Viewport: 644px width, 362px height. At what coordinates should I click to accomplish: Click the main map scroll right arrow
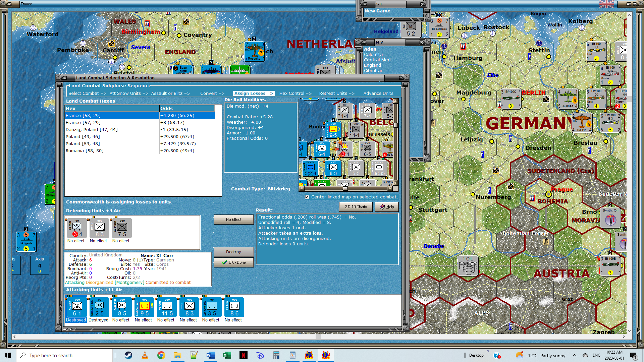624,337
